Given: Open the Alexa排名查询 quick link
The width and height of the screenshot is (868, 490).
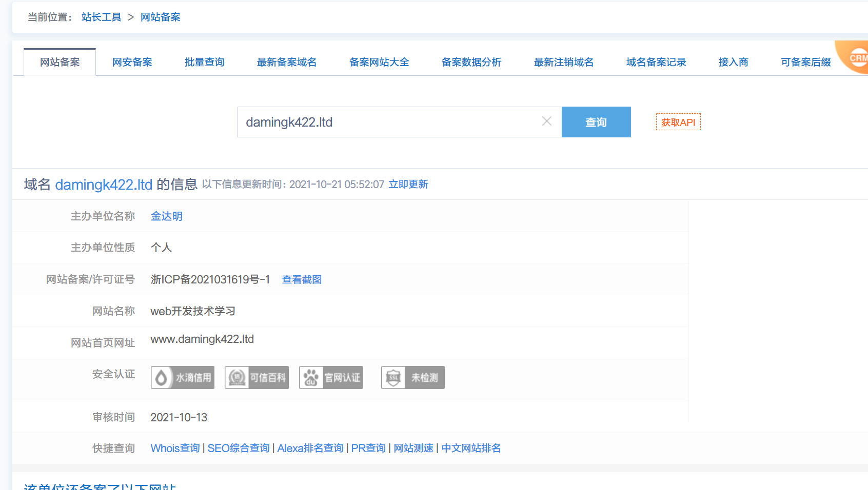Looking at the screenshot, I should (x=310, y=448).
